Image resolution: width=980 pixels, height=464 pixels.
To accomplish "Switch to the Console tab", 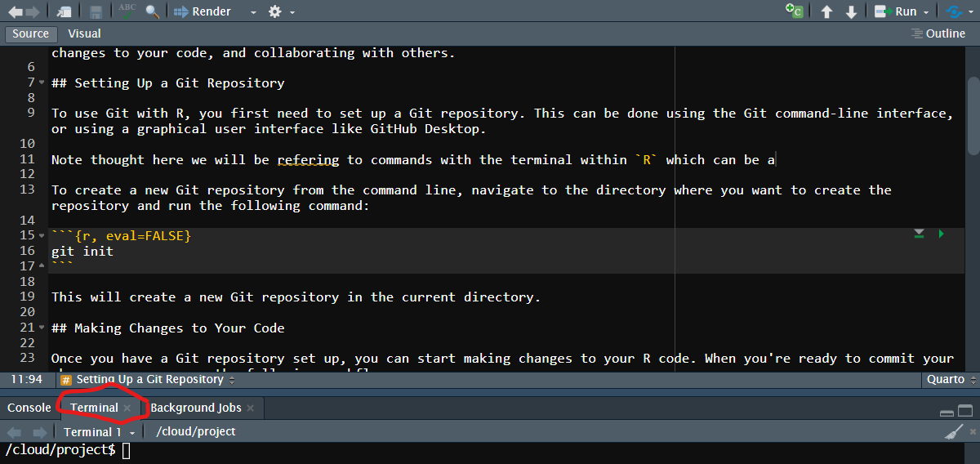I will click(29, 407).
